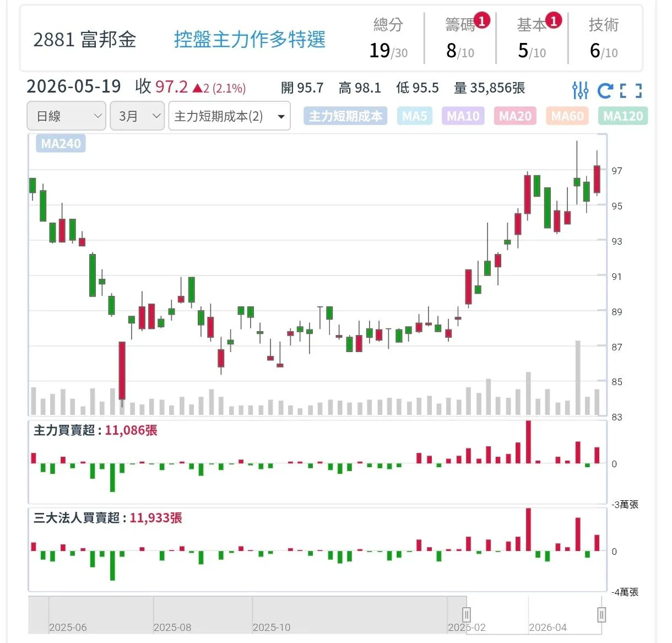Click the volume text 量 35,856張
Image resolution: width=672 pixels, height=643 pixels.
[489, 88]
